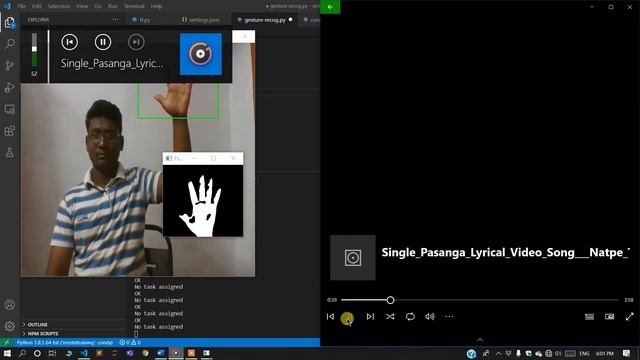Toggle shuffle in Groove player
Screen dimensions: 640x360
tap(390, 316)
